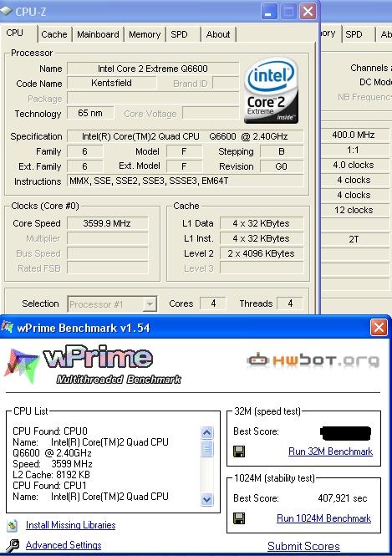Click 'Speed: 3599 MHz' line in CPU List
The height and width of the screenshot is (556, 392).
(x=53, y=464)
